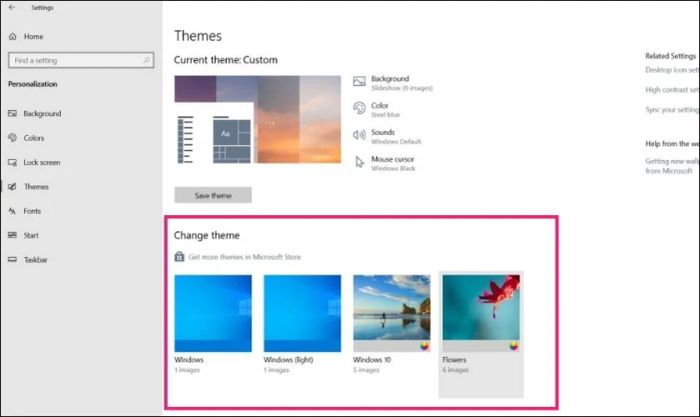Click the Color palette icon next to preview
The height and width of the screenshot is (417, 700).
coord(359,108)
